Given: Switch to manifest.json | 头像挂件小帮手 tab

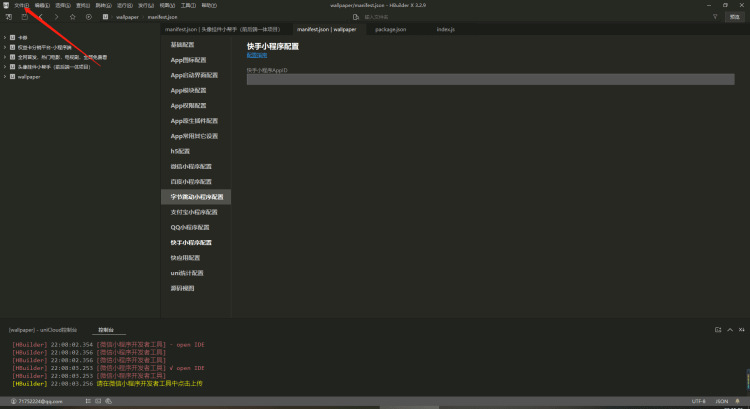Looking at the screenshot, I should point(222,29).
